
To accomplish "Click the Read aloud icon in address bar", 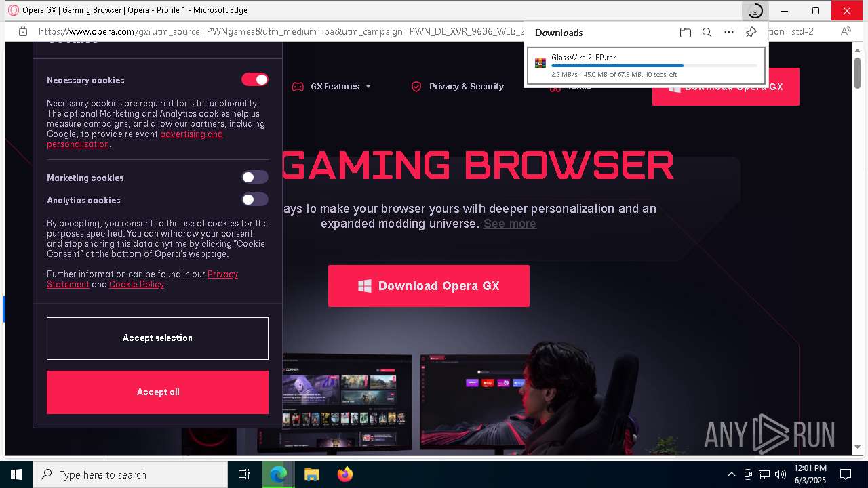I will (846, 31).
